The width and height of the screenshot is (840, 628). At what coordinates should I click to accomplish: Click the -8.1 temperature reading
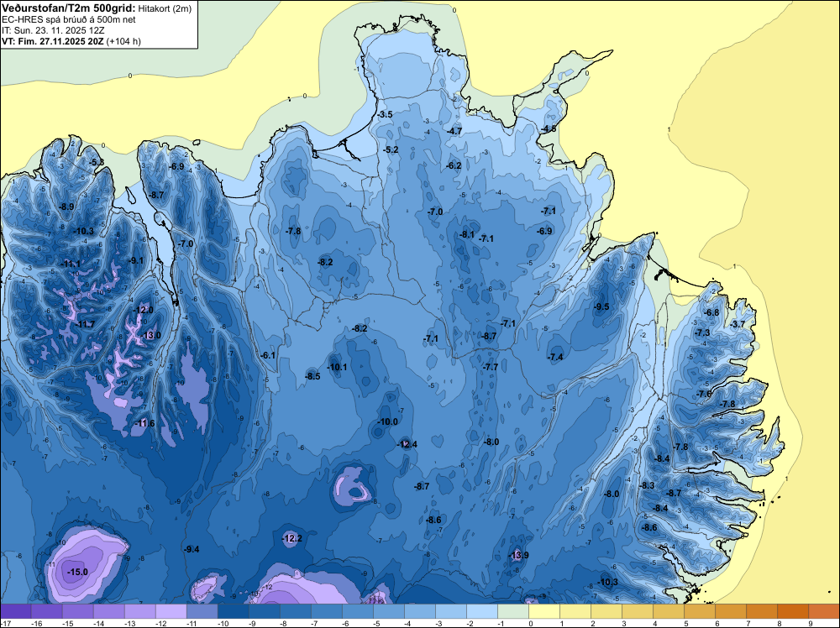(x=468, y=234)
